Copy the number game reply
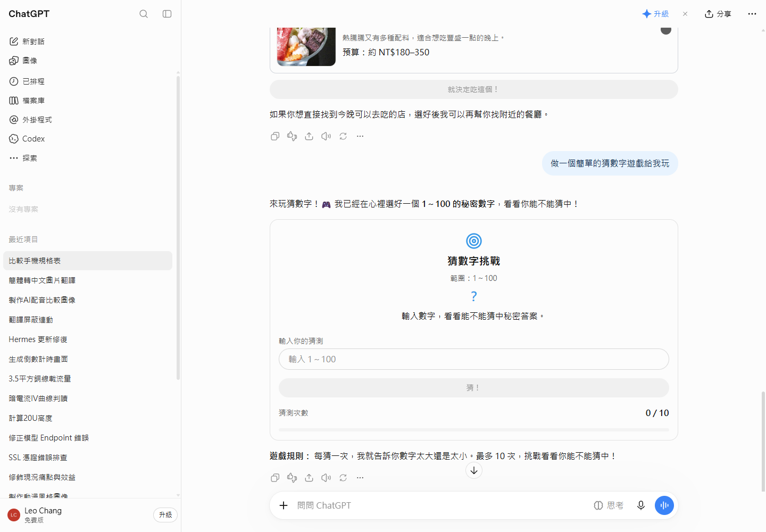The image size is (766, 532). point(275,478)
